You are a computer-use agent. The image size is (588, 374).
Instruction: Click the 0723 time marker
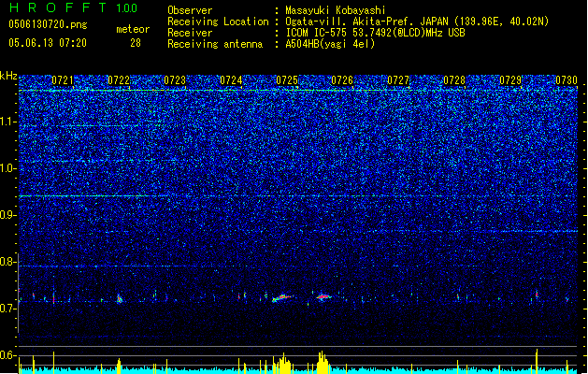pyautogui.click(x=175, y=80)
